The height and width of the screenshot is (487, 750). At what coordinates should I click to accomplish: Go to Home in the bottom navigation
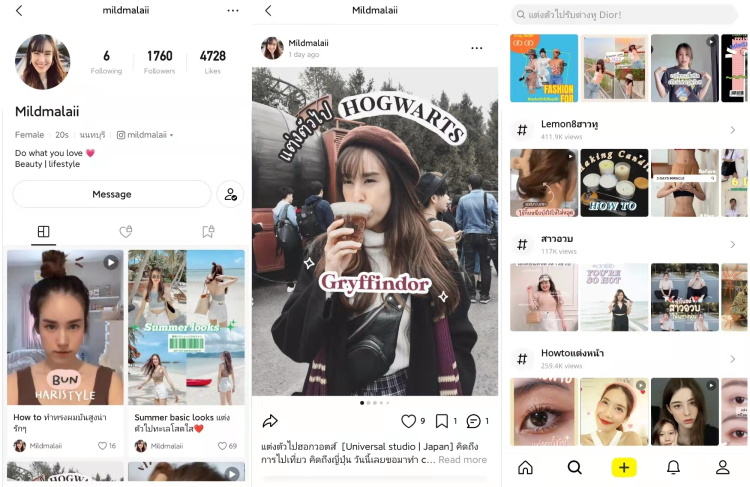point(525,467)
